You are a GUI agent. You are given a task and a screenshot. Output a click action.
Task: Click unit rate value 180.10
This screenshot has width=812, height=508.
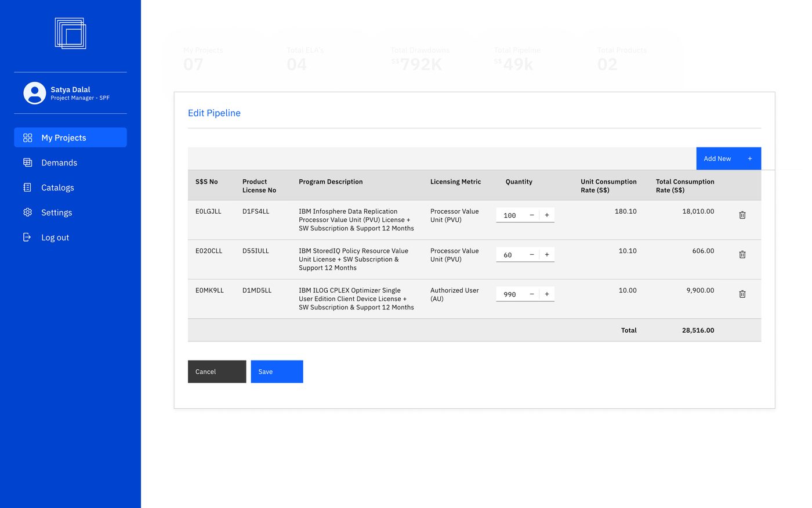pos(625,211)
